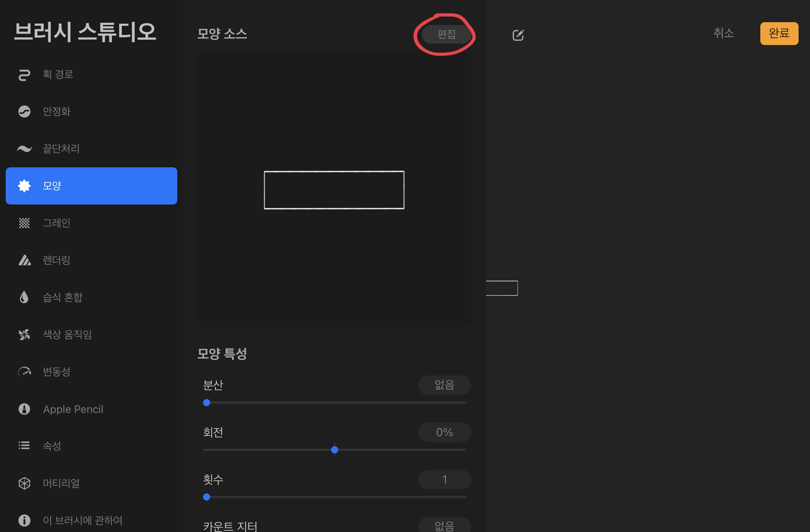Switch to the properties (속성) tab
The width and height of the screenshot is (810, 532).
(52, 446)
